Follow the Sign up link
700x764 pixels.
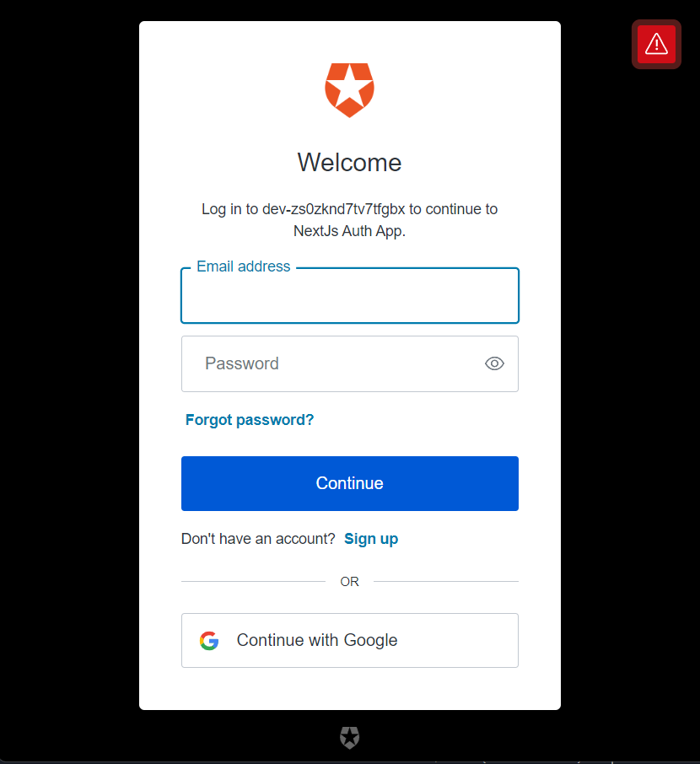(371, 539)
